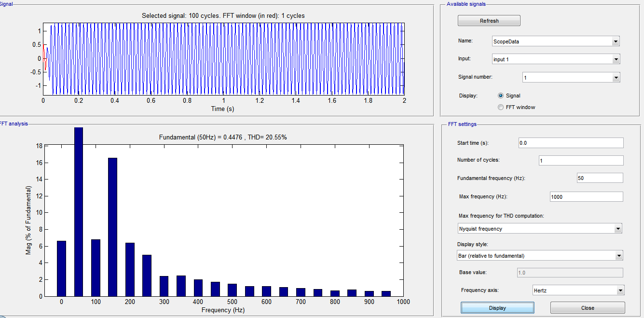Open the Frequency axis Hertz dropdown

pyautogui.click(x=577, y=290)
